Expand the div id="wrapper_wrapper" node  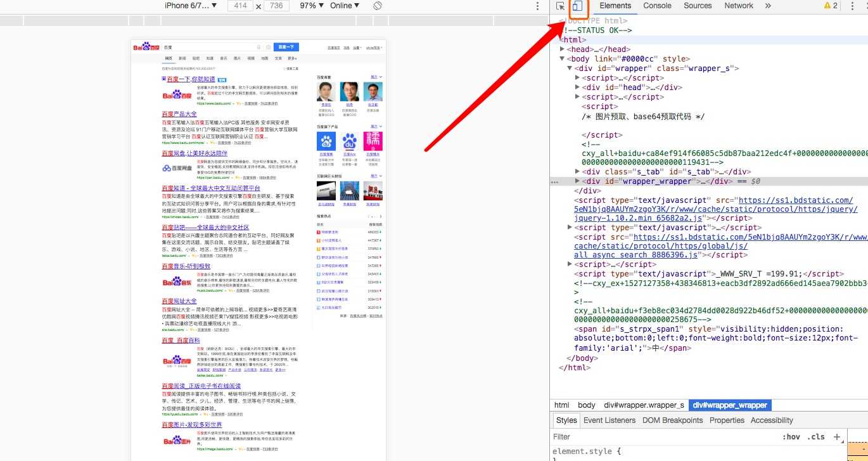pos(577,181)
